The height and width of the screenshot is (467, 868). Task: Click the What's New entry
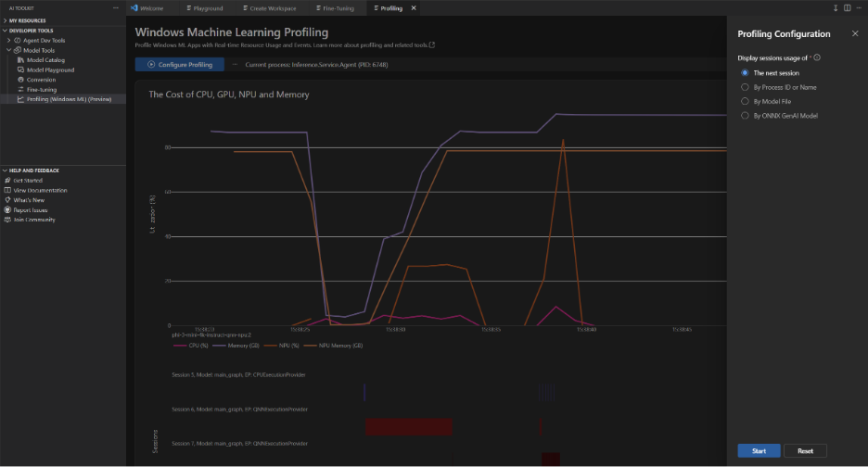pos(29,200)
